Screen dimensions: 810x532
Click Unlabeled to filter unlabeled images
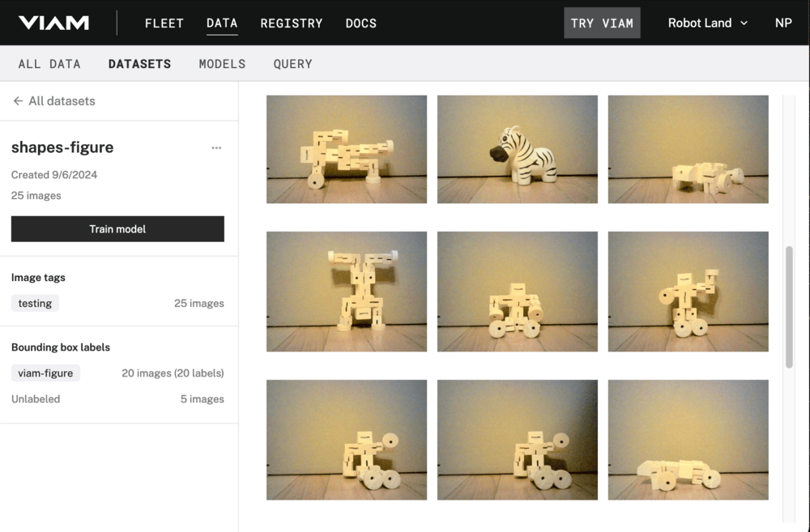(36, 398)
